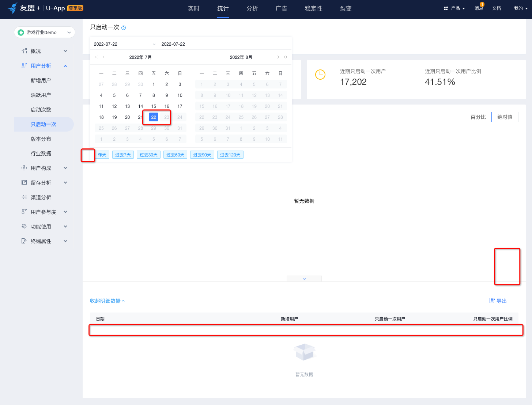Open 启动次数 in sidebar
The width and height of the screenshot is (532, 405).
click(41, 110)
